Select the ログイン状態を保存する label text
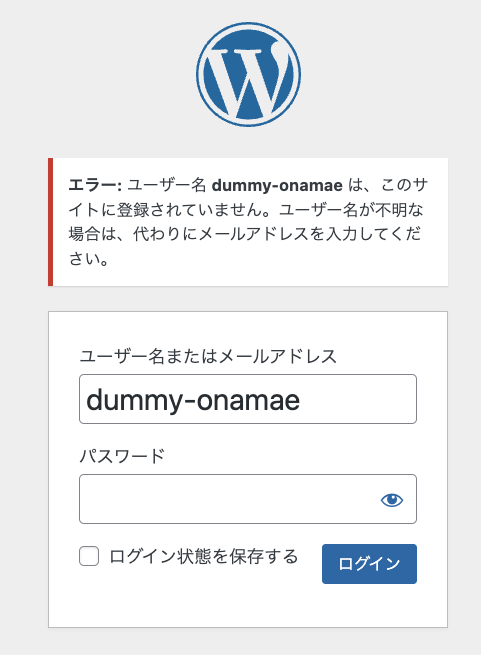 [x=204, y=556]
